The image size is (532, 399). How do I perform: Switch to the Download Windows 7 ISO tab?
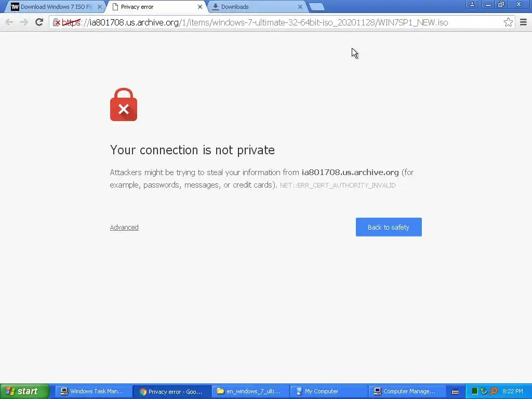click(x=52, y=7)
